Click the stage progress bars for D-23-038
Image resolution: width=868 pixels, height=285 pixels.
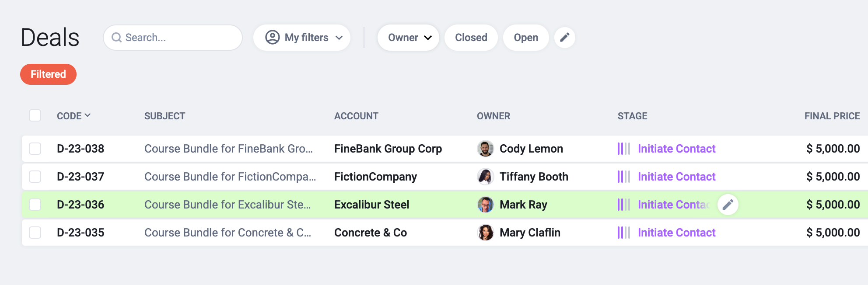(623, 149)
